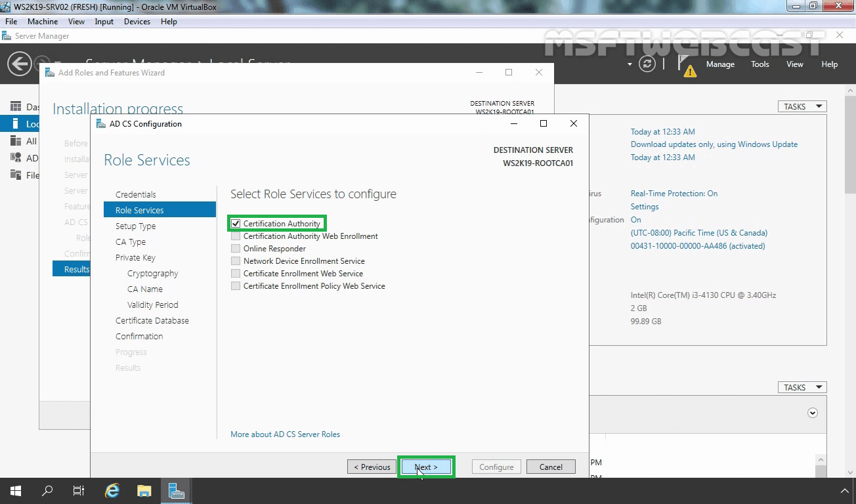Click the Server Manager refresh icon
The width and height of the screenshot is (856, 504).
(x=647, y=64)
